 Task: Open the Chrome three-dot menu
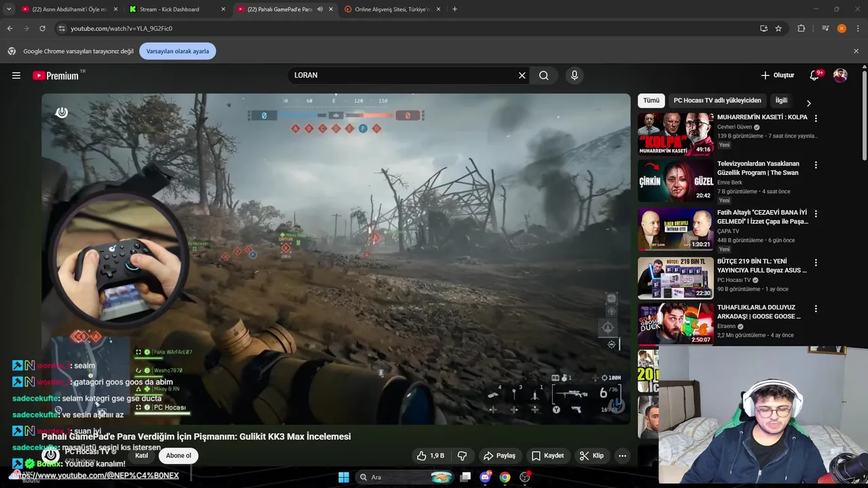pos(859,28)
